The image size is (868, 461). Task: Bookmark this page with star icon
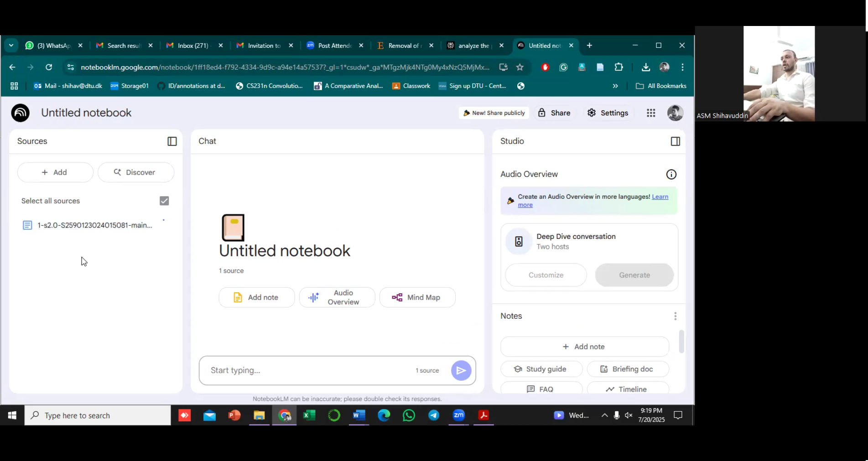point(520,67)
